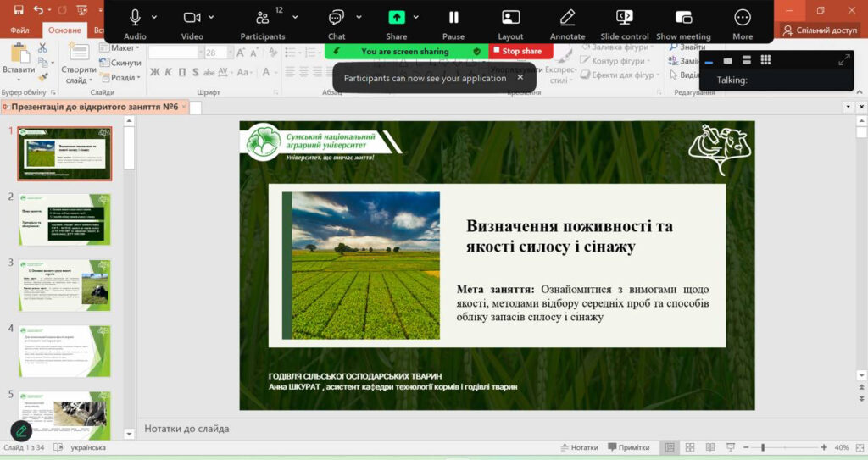Select the Основне ribbon tab

tap(64, 30)
